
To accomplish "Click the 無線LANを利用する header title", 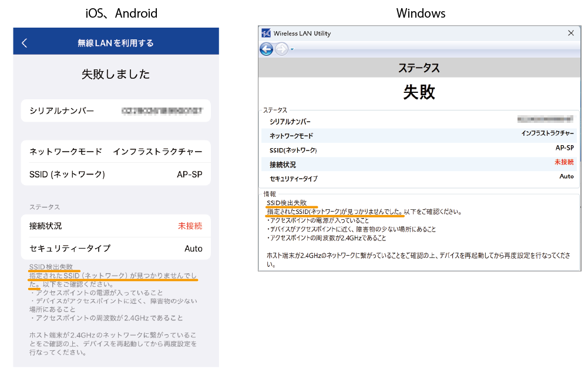I will click(116, 43).
